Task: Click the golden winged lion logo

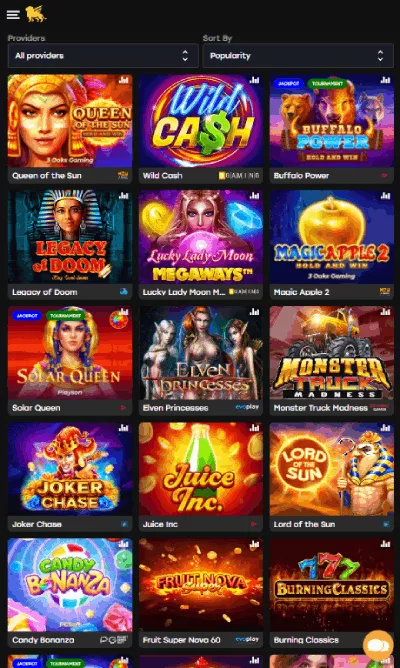Action: click(35, 14)
